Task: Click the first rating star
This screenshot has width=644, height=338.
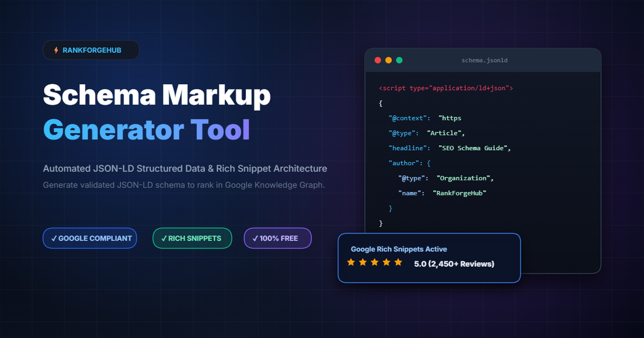Action: click(x=351, y=262)
